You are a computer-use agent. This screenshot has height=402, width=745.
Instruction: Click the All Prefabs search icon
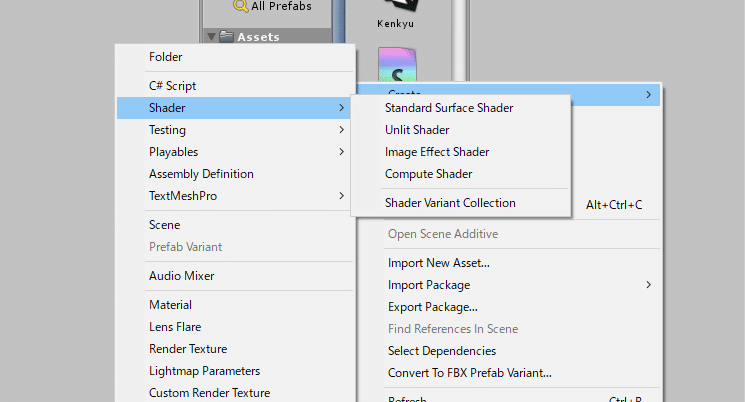point(240,6)
